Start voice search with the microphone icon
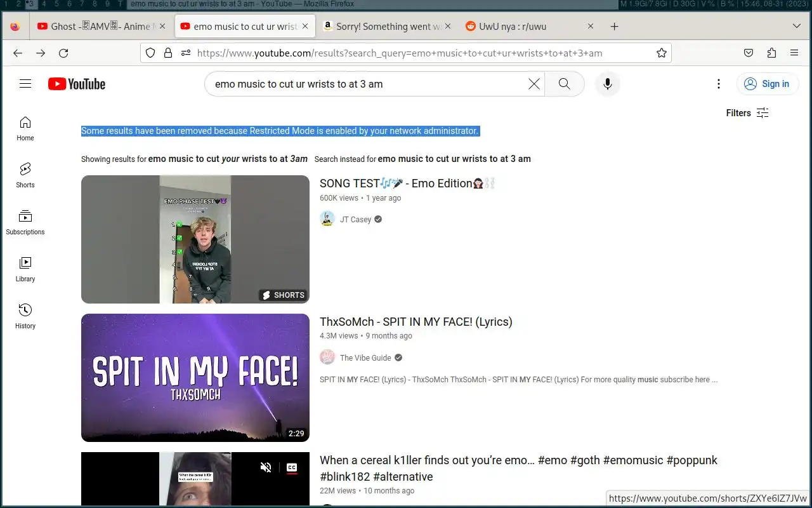Viewport: 812px width, 508px height. point(607,84)
